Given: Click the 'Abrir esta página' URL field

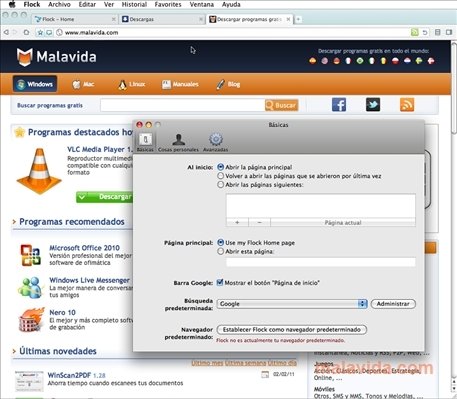Looking at the screenshot, I should [x=321, y=262].
